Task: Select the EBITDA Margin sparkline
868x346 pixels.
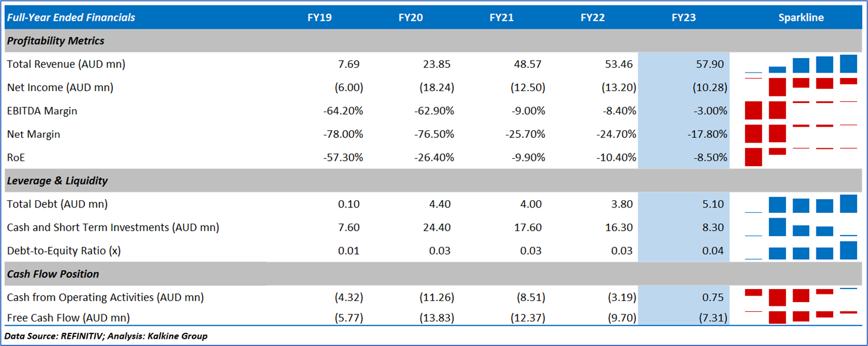Action: pyautogui.click(x=801, y=110)
